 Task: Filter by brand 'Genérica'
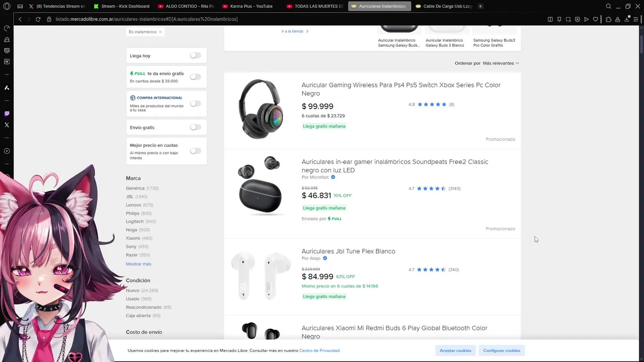coord(135,188)
